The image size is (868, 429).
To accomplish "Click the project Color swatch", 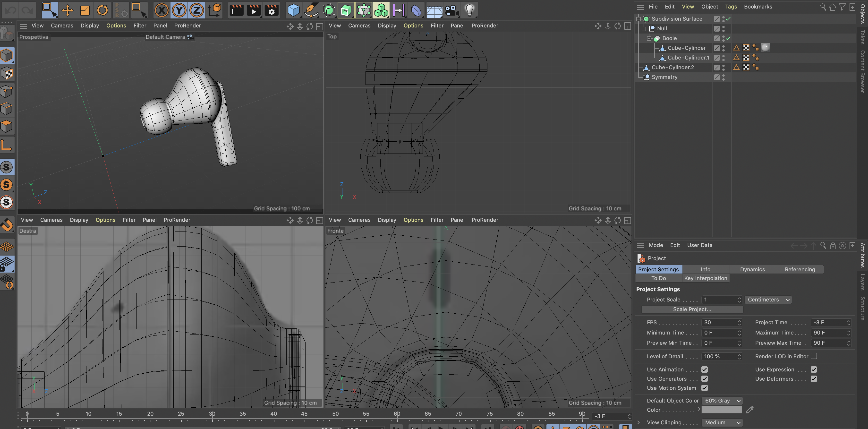I will point(721,410).
